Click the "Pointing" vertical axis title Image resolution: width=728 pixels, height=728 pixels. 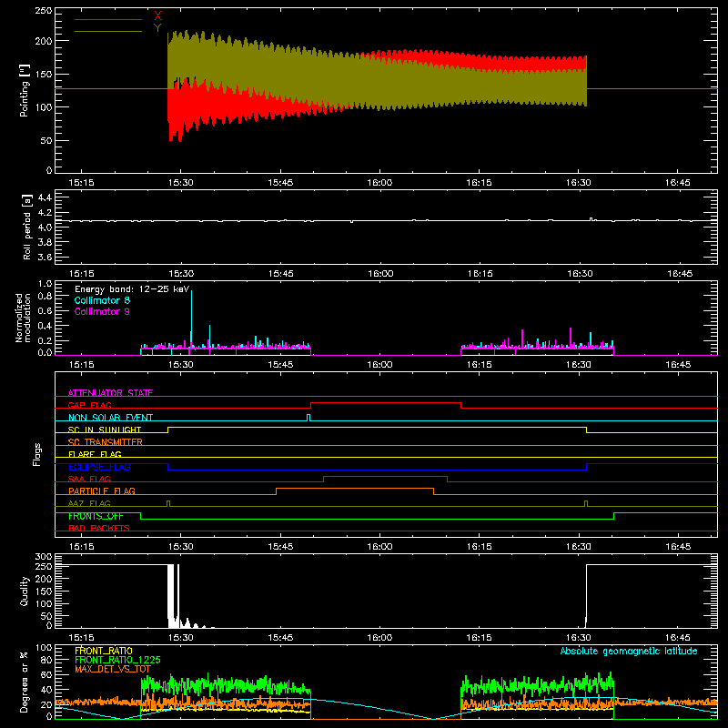(x=25, y=90)
